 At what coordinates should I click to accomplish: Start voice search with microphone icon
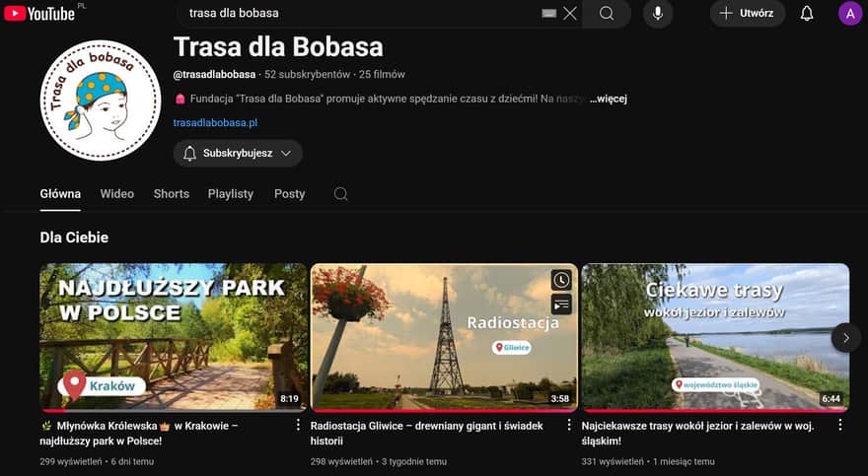pyautogui.click(x=658, y=13)
